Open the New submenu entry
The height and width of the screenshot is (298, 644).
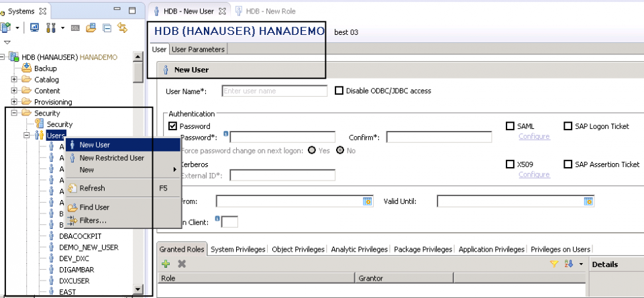pos(123,170)
